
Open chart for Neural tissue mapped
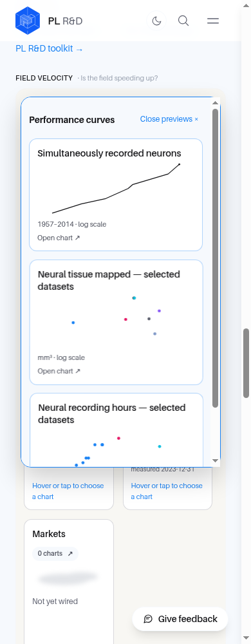[x=59, y=371]
